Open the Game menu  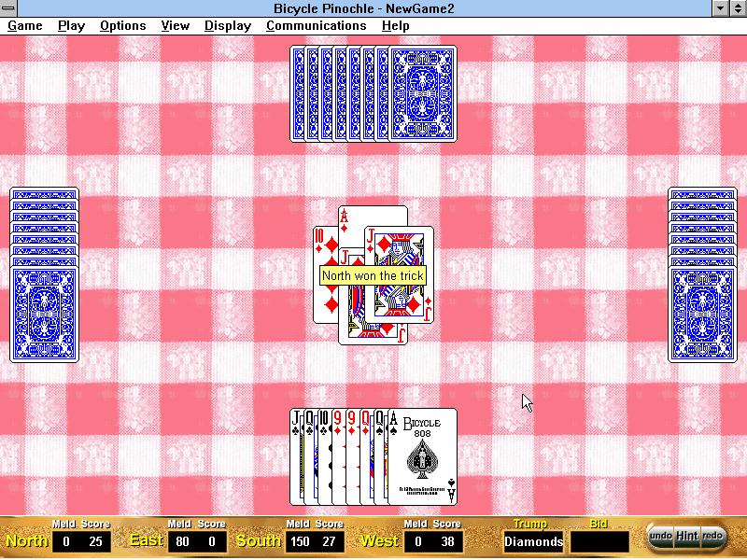pos(25,26)
